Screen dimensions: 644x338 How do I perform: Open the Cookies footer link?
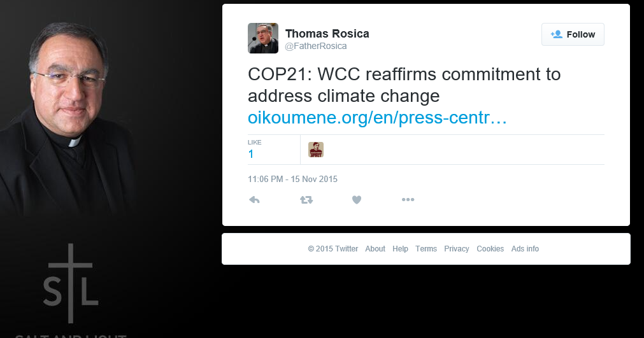(490, 249)
